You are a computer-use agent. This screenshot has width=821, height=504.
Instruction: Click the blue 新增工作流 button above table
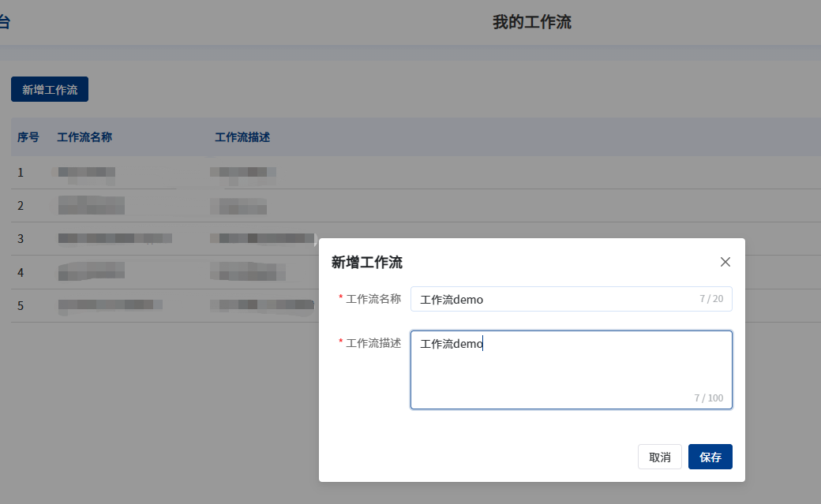50,89
